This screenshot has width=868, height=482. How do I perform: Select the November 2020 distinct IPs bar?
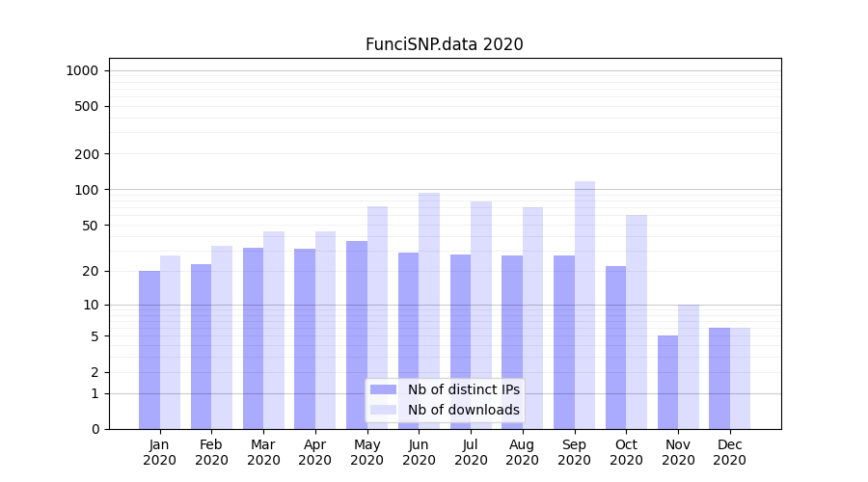pos(667,382)
